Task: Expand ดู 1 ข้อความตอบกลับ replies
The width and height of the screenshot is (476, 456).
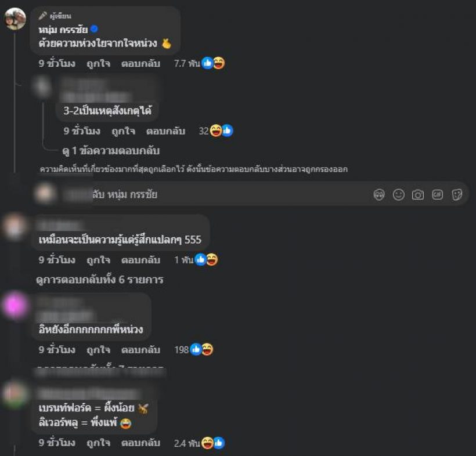Action: click(111, 150)
